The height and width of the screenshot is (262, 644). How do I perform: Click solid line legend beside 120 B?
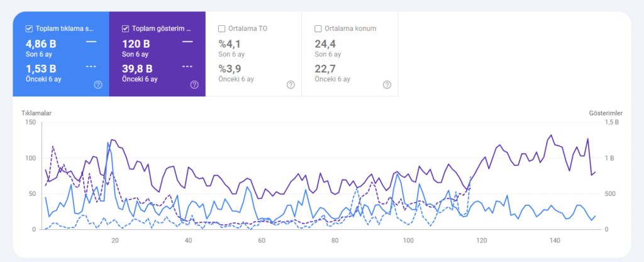pyautogui.click(x=187, y=42)
